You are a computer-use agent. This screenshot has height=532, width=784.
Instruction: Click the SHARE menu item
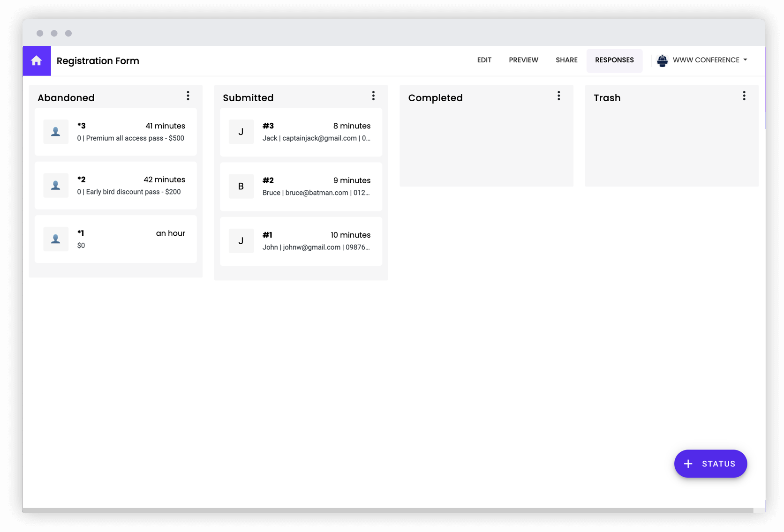(566, 60)
